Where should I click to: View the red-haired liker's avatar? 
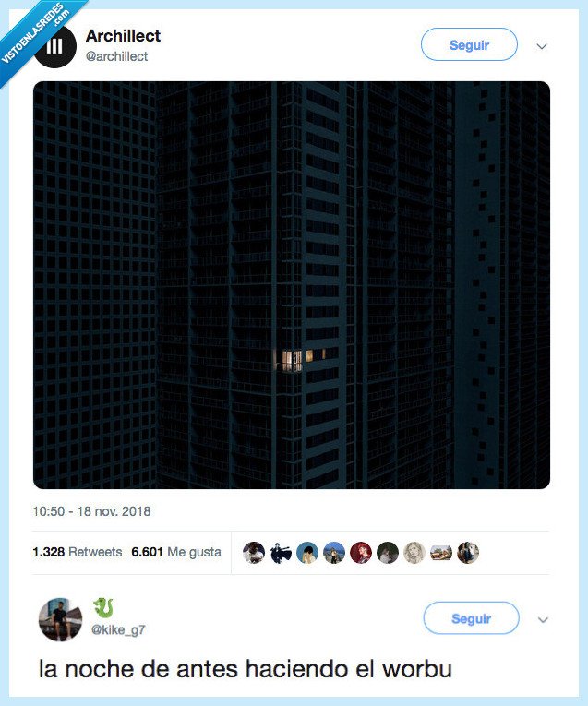pyautogui.click(x=361, y=553)
